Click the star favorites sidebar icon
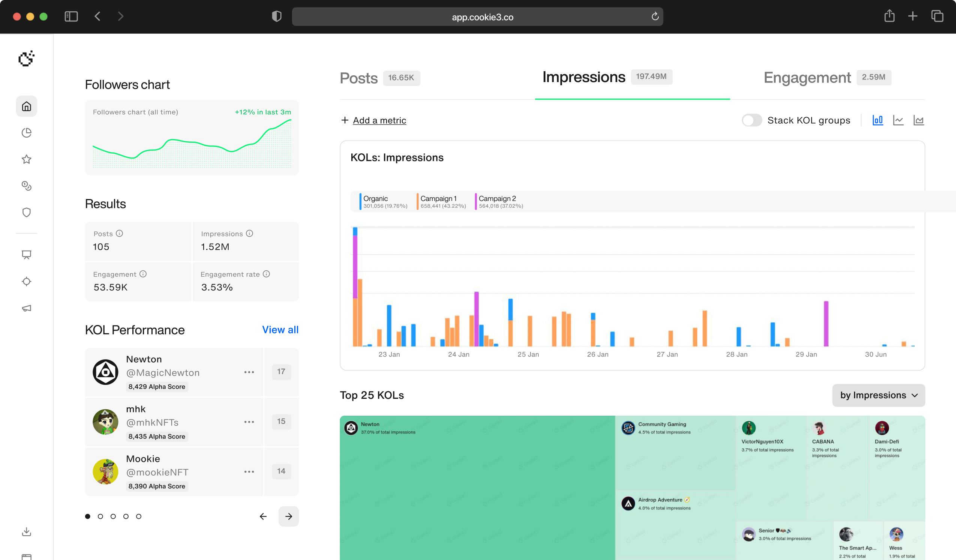 point(26,159)
